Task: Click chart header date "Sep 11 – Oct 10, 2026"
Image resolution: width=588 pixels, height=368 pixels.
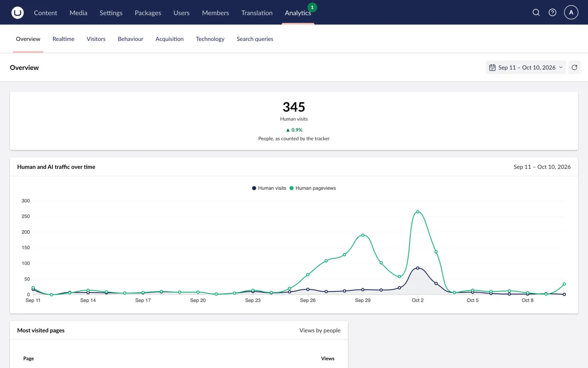Action: tap(542, 167)
